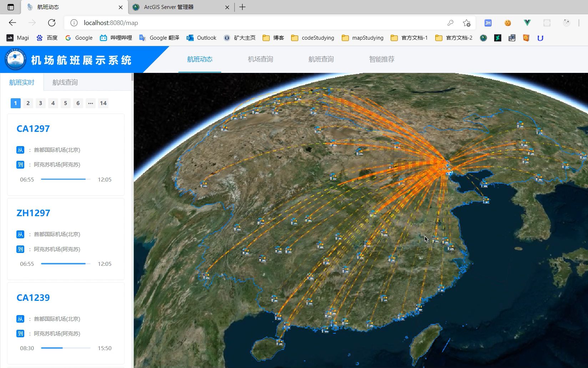Open the cookie extension icon
Screen dimensions: 588x368
click(x=507, y=23)
